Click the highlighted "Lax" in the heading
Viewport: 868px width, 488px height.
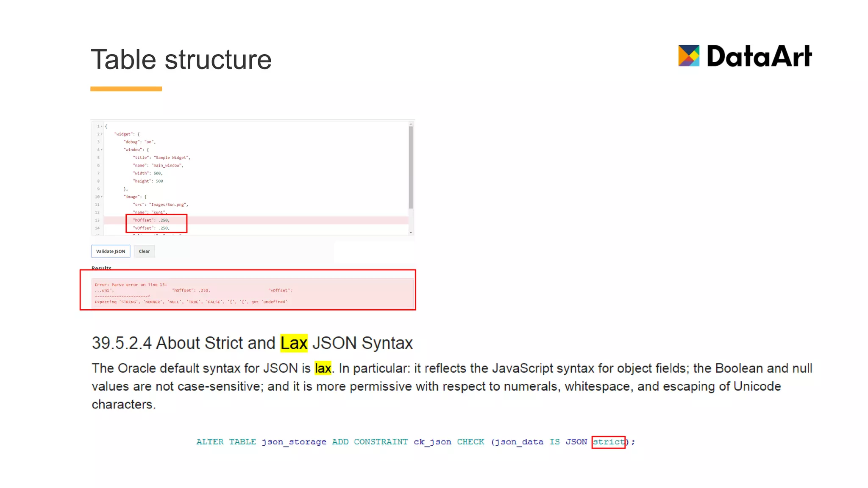click(x=294, y=343)
